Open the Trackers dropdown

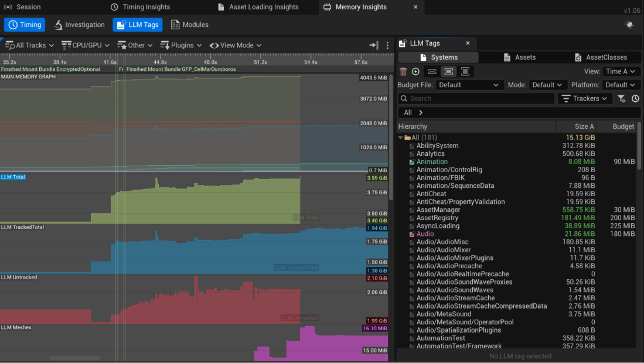[x=585, y=98]
